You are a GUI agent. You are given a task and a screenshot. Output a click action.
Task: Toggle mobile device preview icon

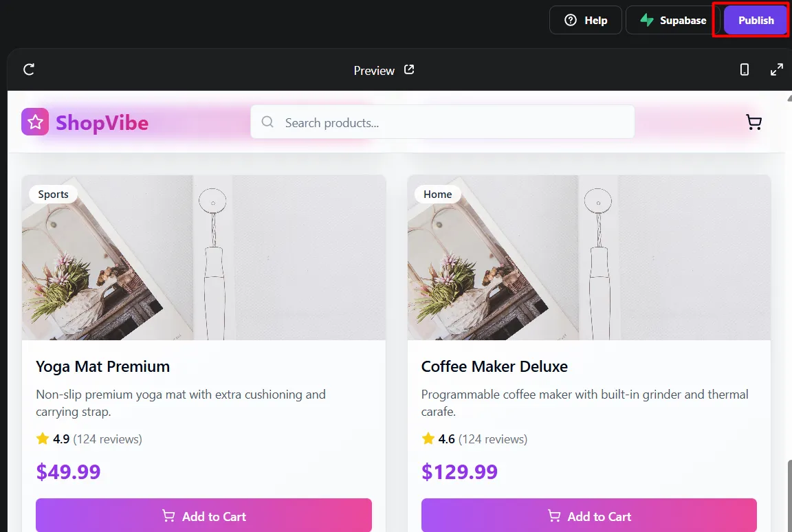tap(745, 69)
